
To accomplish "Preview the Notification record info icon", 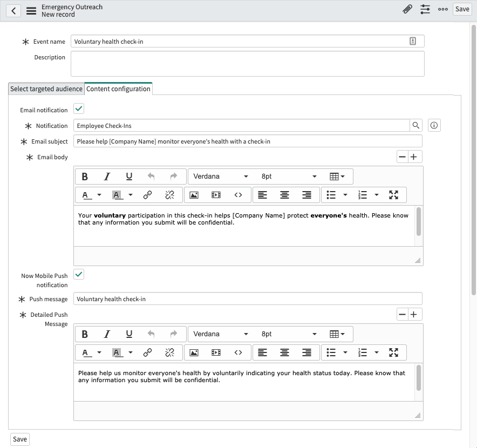I will (x=434, y=125).
